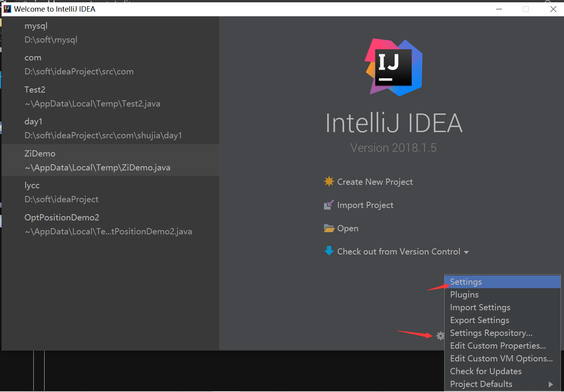
Task: Open the recent project lycc
Action: point(110,192)
